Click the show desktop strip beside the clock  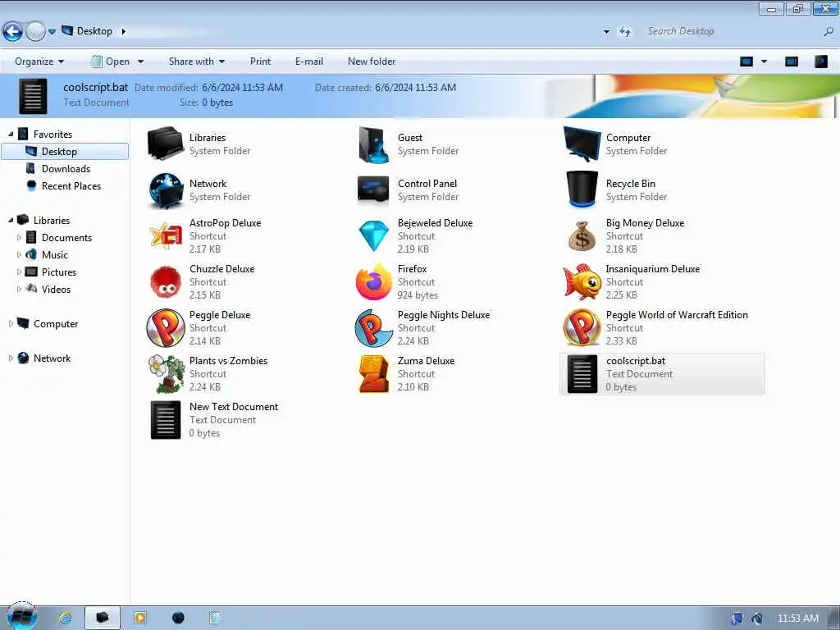coord(835,618)
